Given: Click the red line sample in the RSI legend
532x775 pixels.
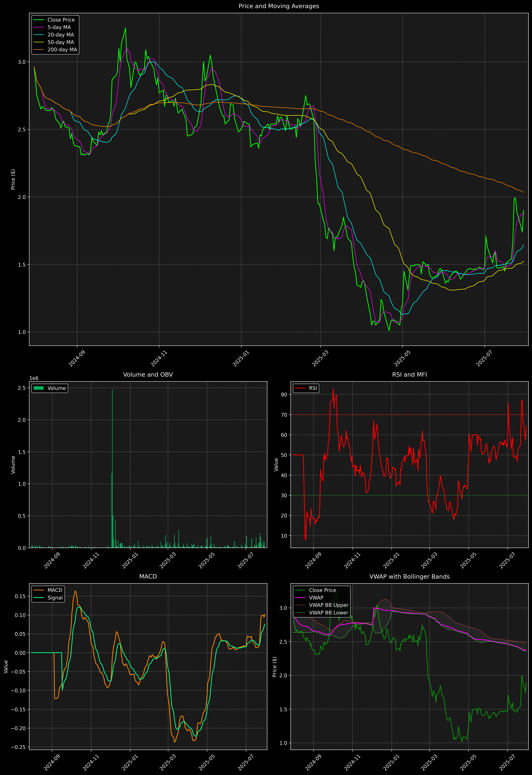Looking at the screenshot, I should [300, 388].
